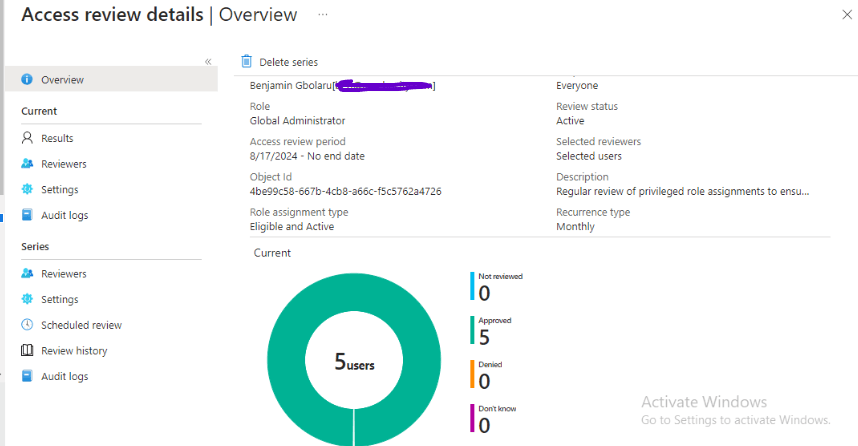Click Audit logs icon under Current section

tap(27, 215)
